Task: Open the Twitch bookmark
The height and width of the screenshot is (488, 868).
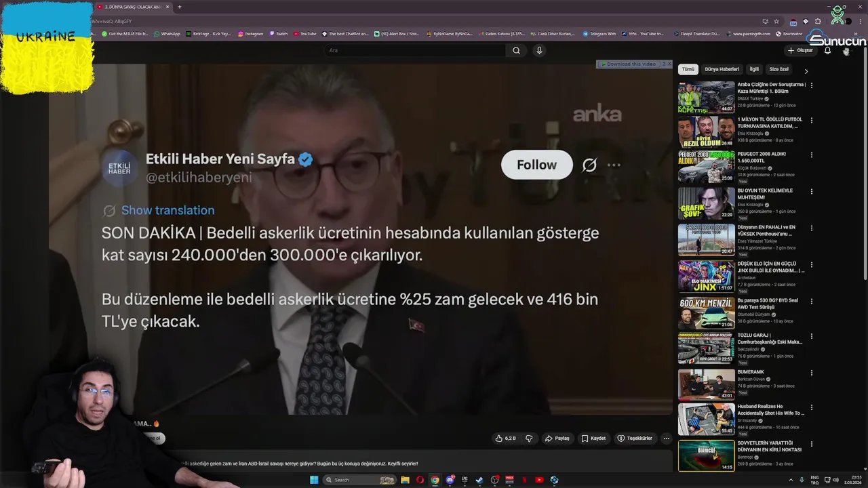Action: [x=279, y=33]
